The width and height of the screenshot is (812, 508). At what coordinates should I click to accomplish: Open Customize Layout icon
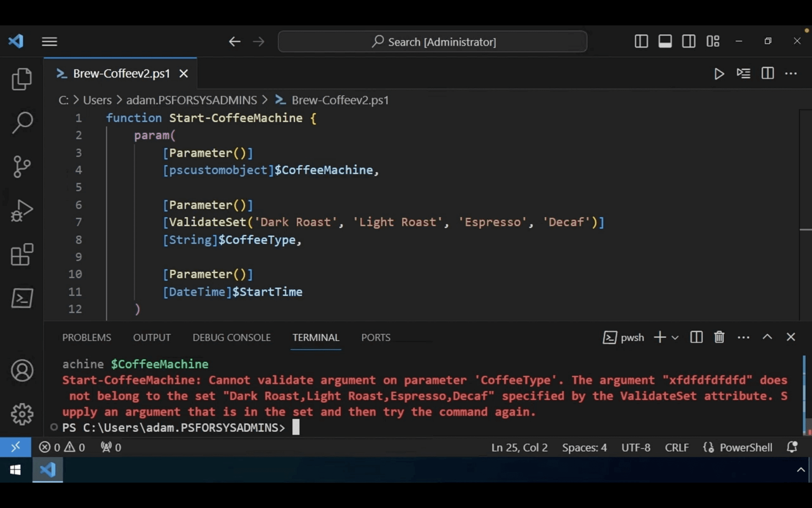[713, 41]
